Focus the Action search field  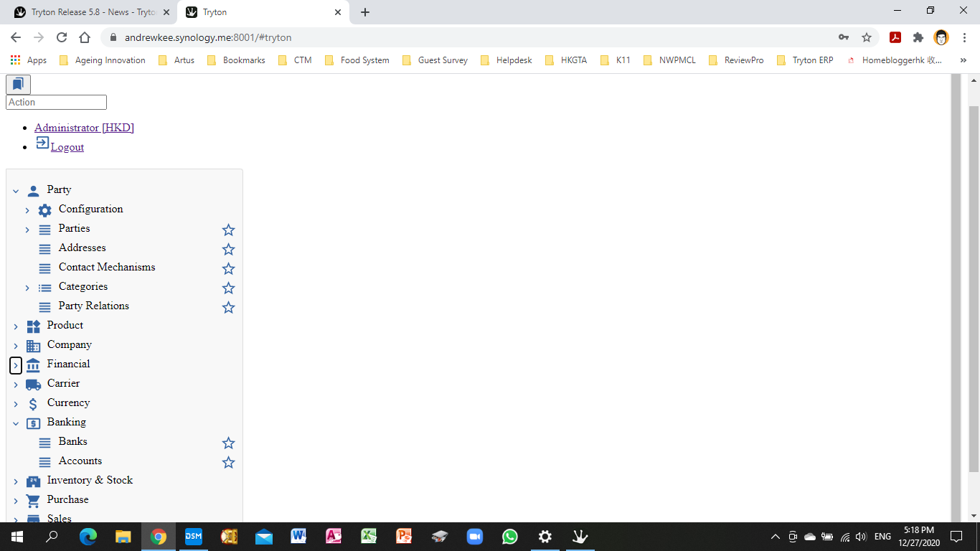tap(56, 103)
